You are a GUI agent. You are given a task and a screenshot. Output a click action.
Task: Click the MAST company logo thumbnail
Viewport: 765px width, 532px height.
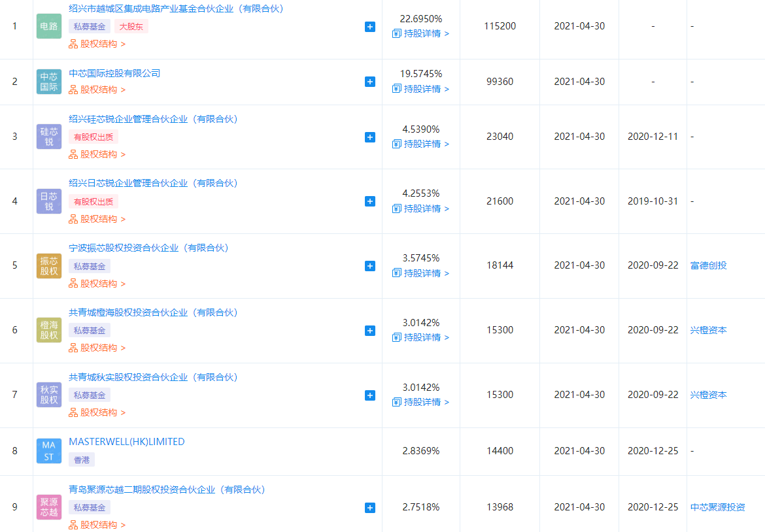(x=49, y=450)
